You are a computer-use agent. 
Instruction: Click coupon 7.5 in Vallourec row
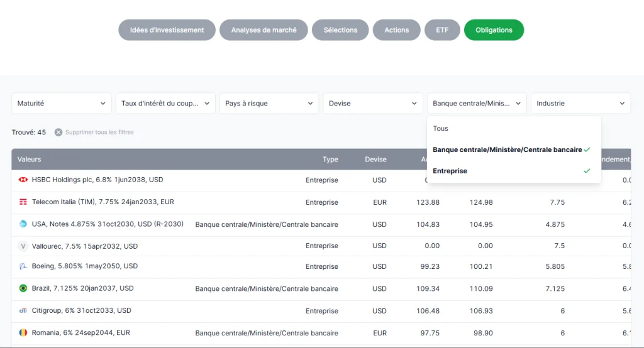tap(559, 246)
